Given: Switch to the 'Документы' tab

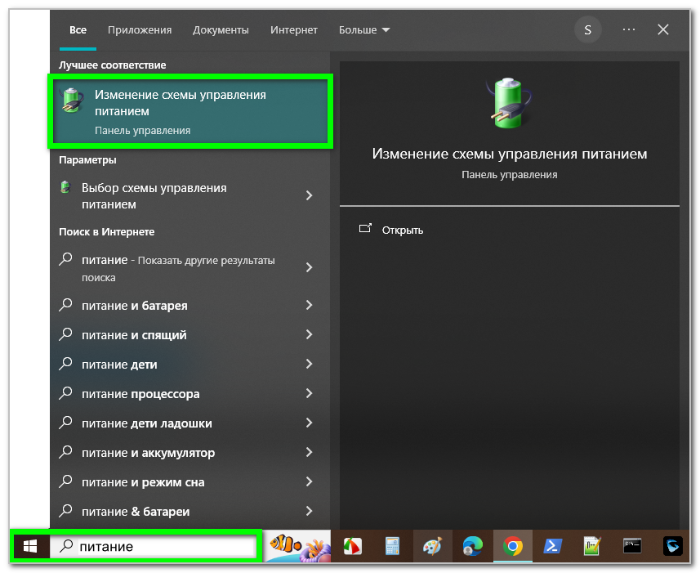Looking at the screenshot, I should click(220, 30).
